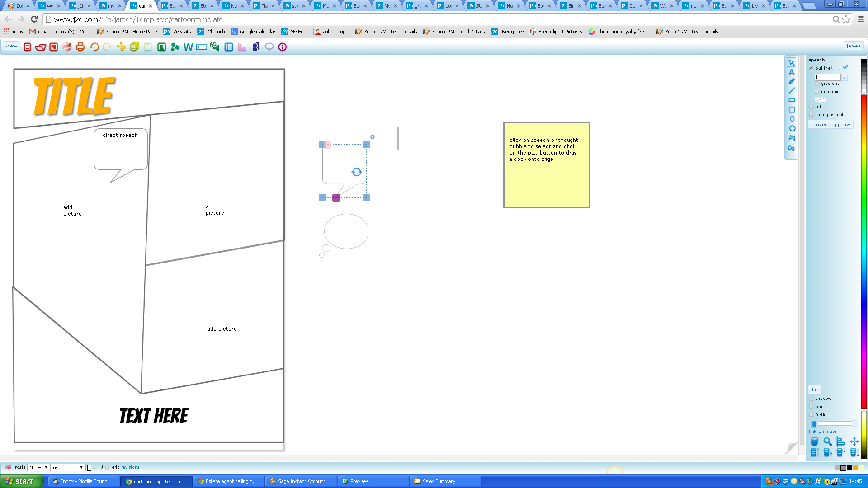Untick the outline checkbox
868x488 pixels.
811,68
